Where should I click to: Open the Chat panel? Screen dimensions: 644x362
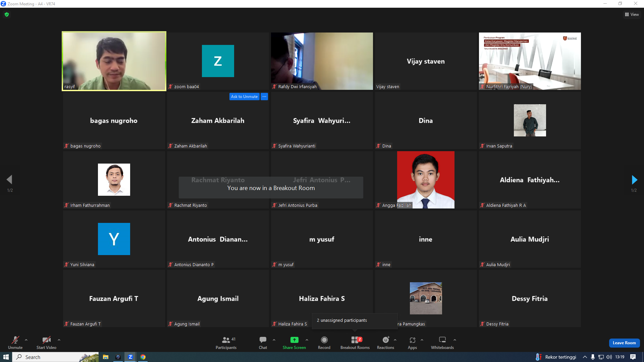[263, 343]
